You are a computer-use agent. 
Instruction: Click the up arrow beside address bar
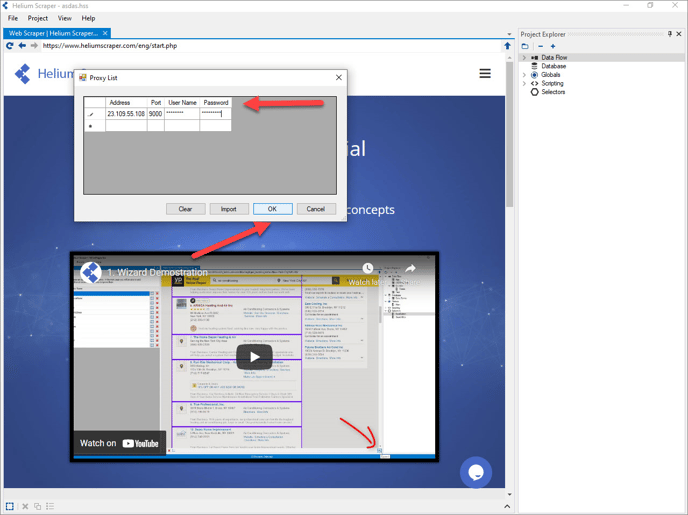point(507,46)
